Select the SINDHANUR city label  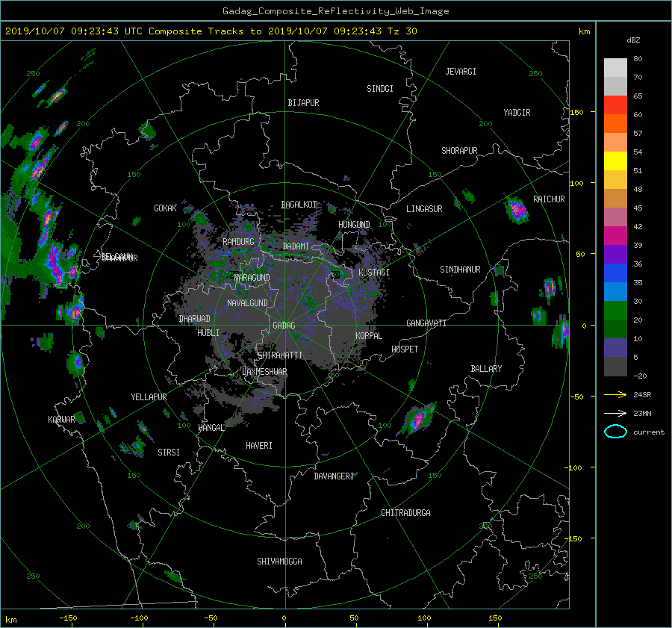[x=460, y=270]
